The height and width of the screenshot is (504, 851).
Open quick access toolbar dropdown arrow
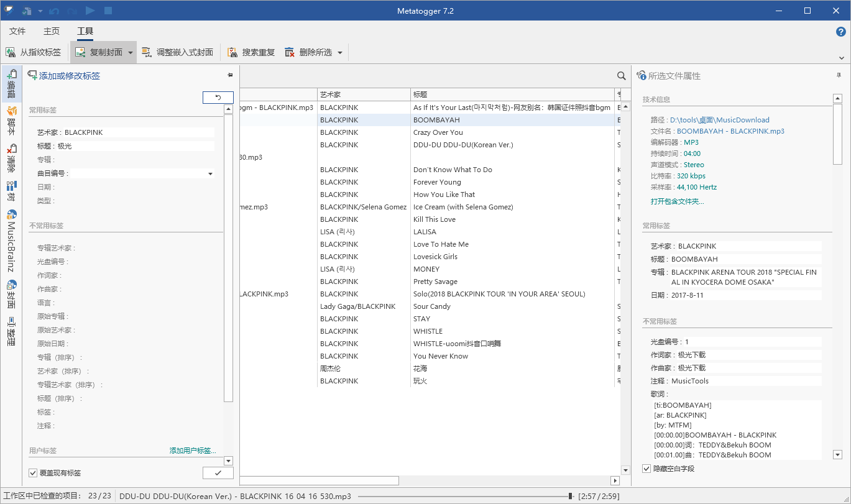(40, 11)
